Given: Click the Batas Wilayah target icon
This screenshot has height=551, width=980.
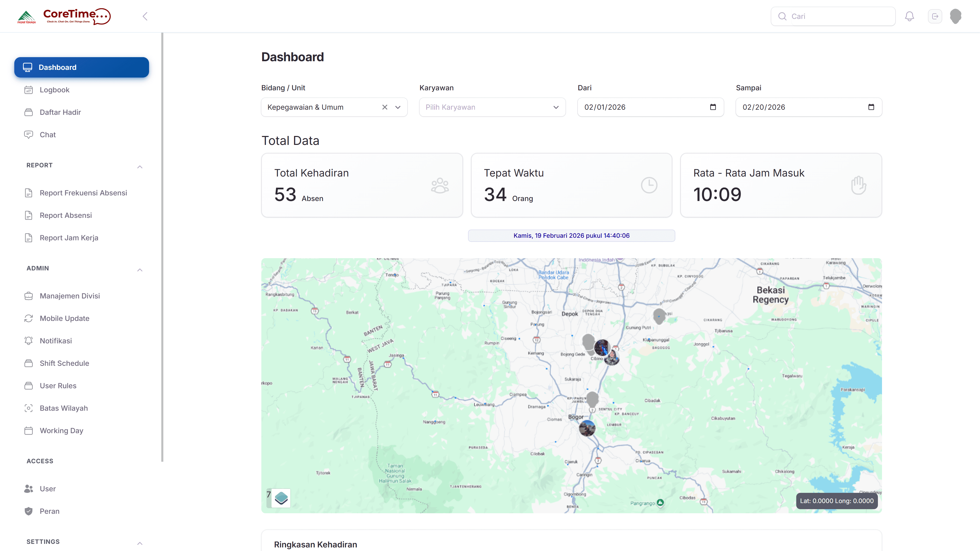Looking at the screenshot, I should (29, 408).
